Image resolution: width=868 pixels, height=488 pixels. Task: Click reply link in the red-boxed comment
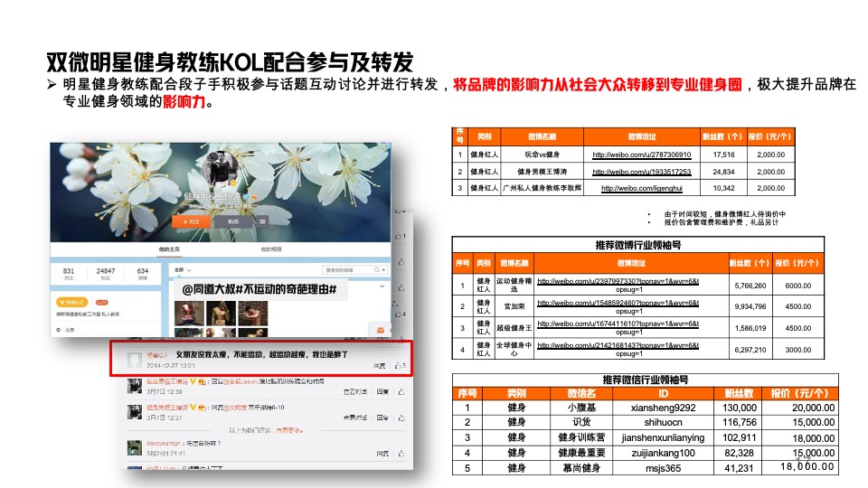tap(379, 366)
